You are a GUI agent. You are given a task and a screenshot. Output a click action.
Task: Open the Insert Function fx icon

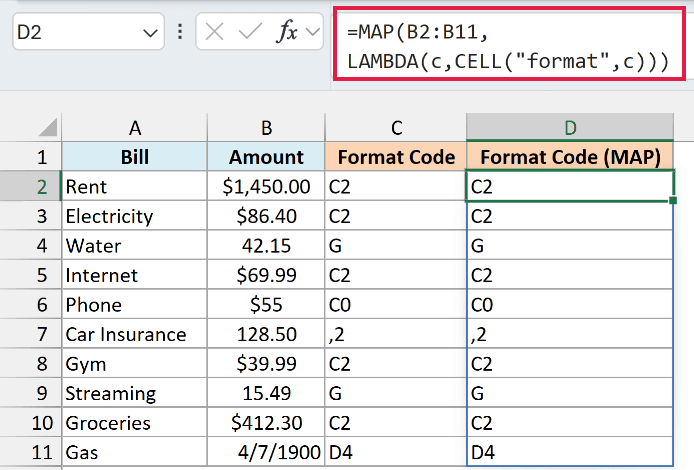pyautogui.click(x=287, y=32)
